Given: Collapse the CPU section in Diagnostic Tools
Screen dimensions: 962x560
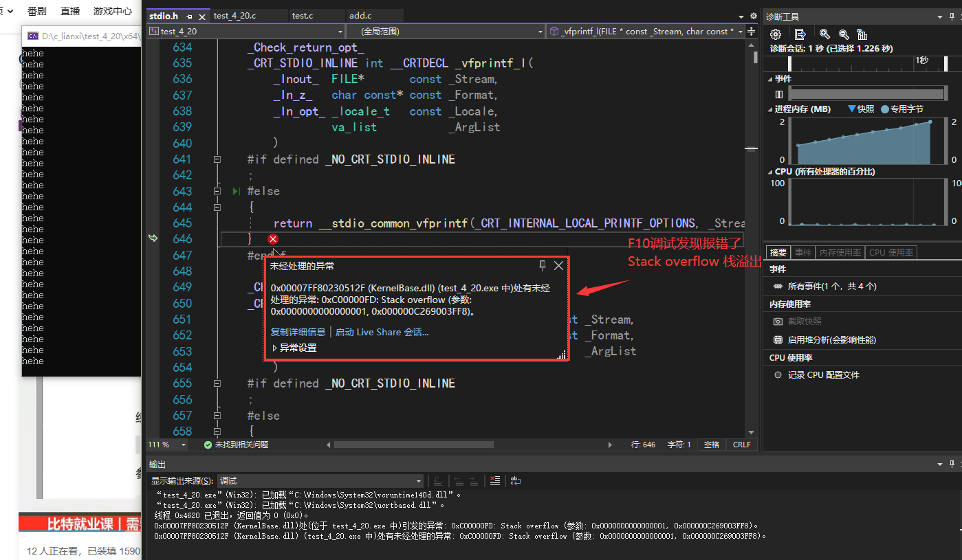Looking at the screenshot, I should 770,172.
